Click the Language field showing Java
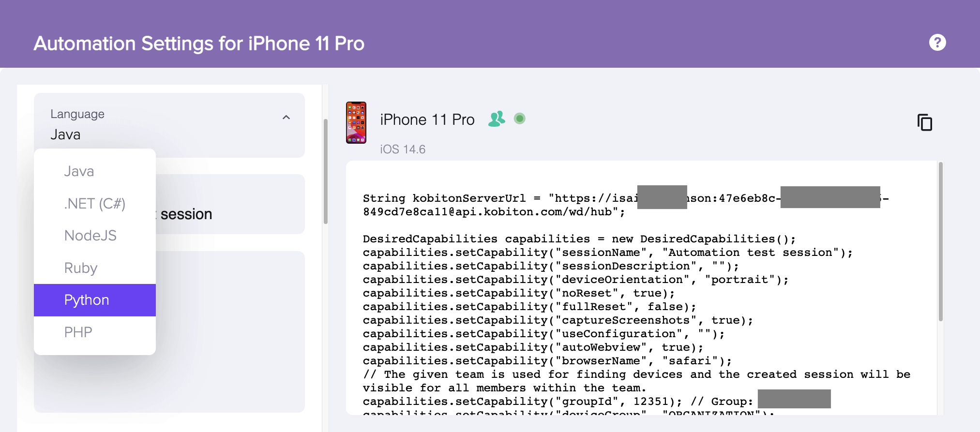The height and width of the screenshot is (432, 980). pyautogui.click(x=169, y=125)
